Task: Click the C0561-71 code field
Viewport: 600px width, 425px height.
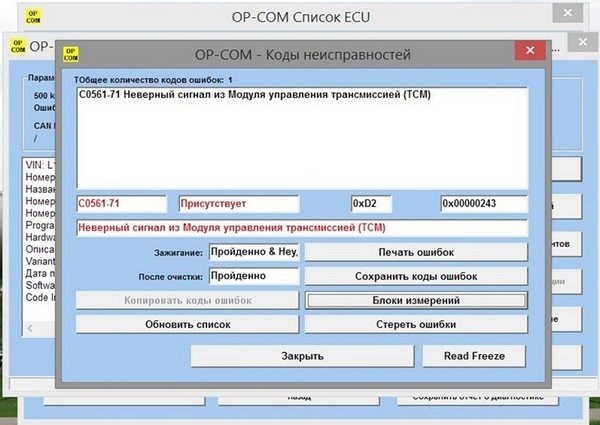Action: [122, 203]
